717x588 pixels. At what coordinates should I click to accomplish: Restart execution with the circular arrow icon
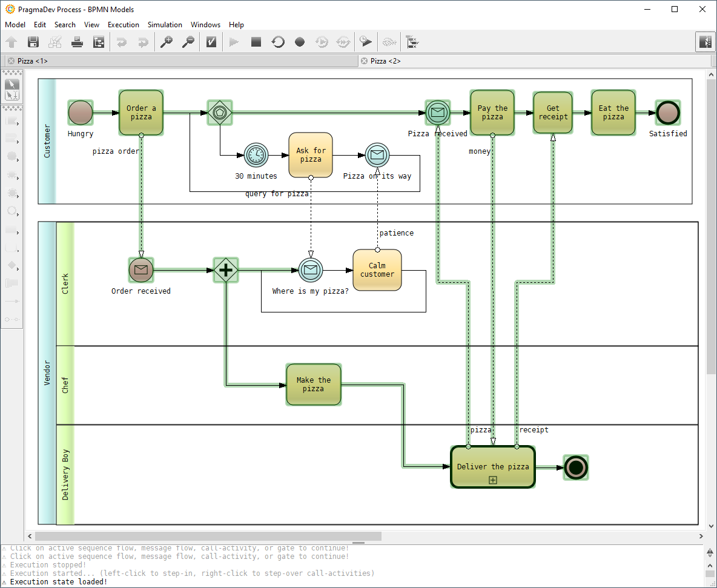(x=278, y=42)
